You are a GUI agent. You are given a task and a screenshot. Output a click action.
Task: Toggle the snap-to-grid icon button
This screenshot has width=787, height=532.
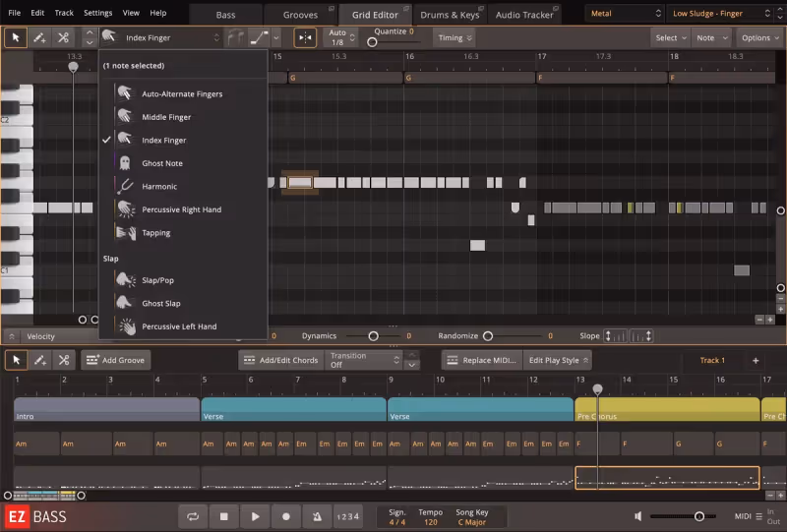point(305,37)
